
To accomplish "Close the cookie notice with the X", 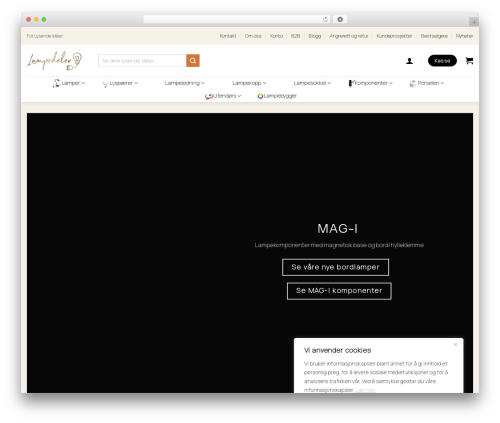I will (455, 344).
